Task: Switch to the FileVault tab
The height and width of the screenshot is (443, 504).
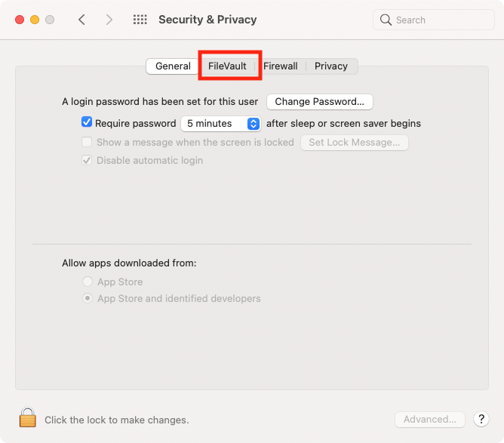Action: [227, 66]
